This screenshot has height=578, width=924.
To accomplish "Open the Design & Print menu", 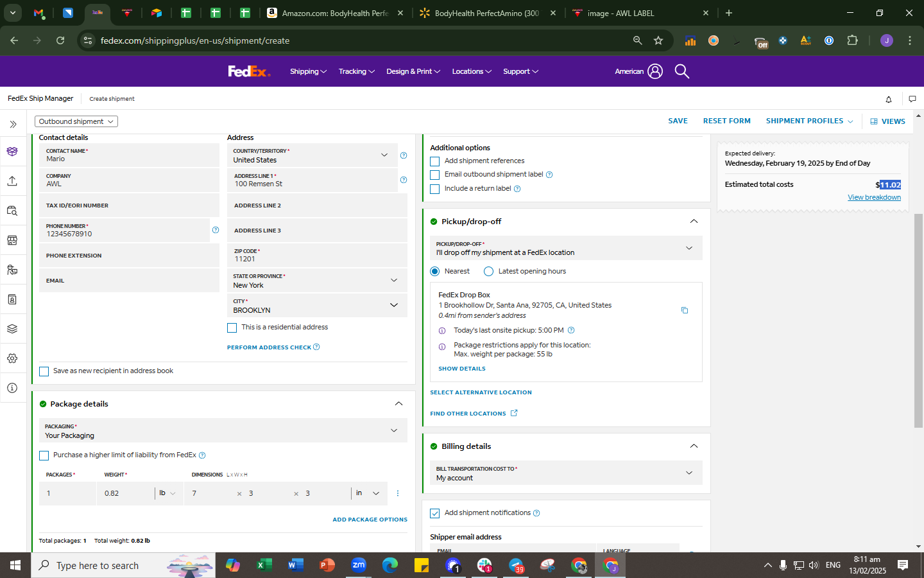I will pos(413,71).
